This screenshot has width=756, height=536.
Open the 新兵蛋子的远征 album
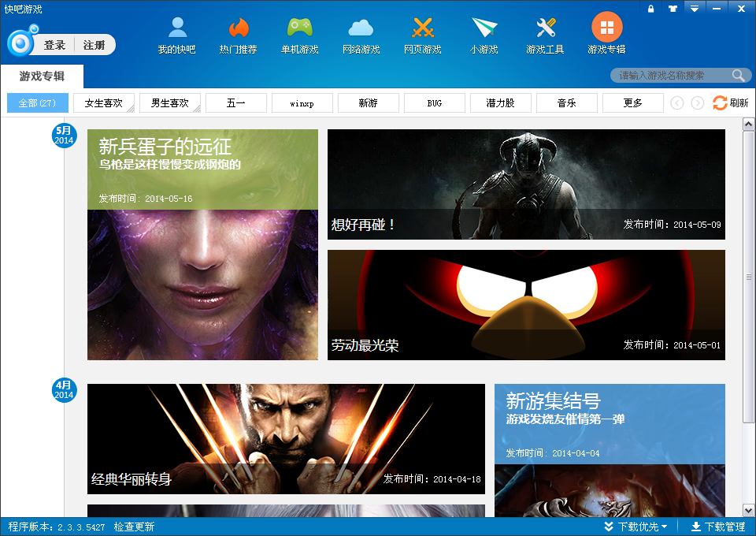click(202, 244)
